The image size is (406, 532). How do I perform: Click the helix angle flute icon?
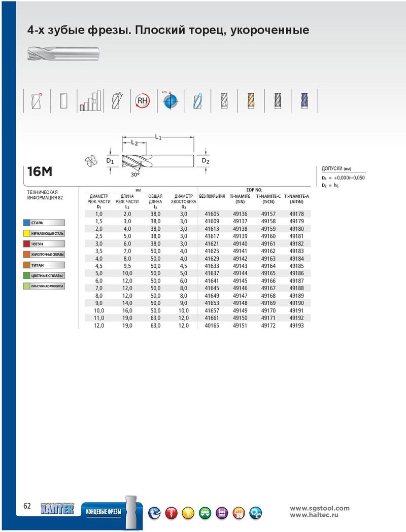point(117,101)
